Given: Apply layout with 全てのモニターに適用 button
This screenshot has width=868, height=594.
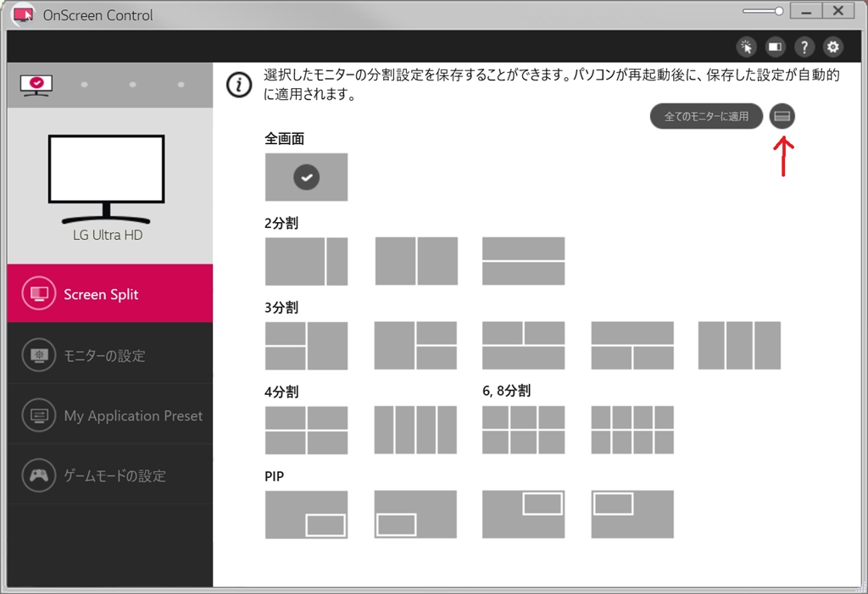Looking at the screenshot, I should (x=706, y=116).
